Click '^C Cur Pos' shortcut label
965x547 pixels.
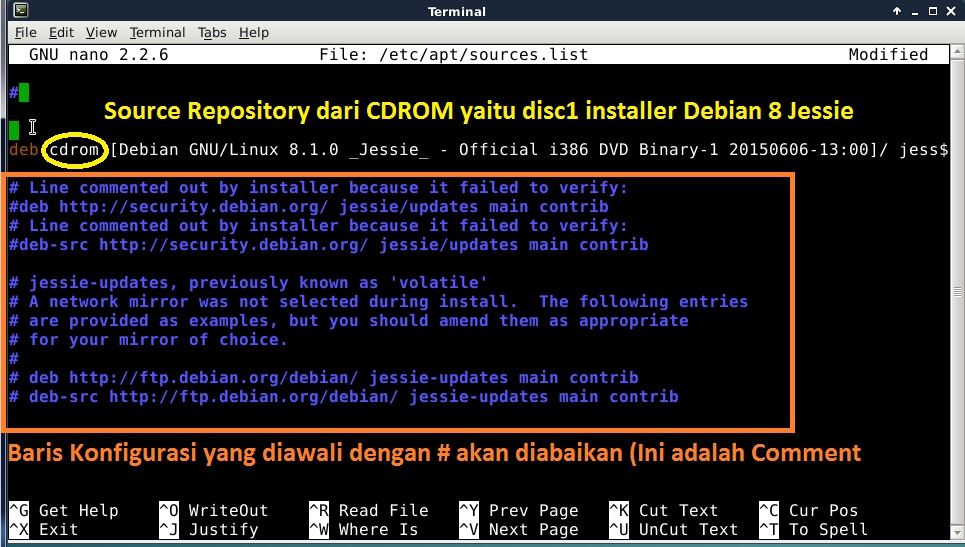coord(809,511)
